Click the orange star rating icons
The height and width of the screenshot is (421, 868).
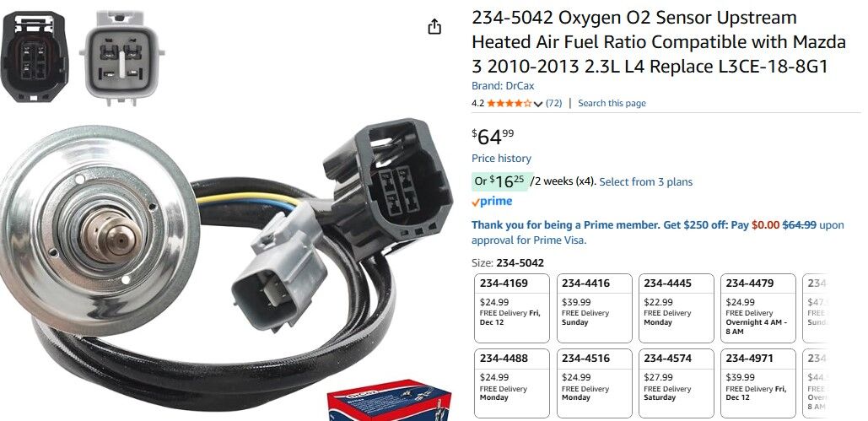click(509, 103)
